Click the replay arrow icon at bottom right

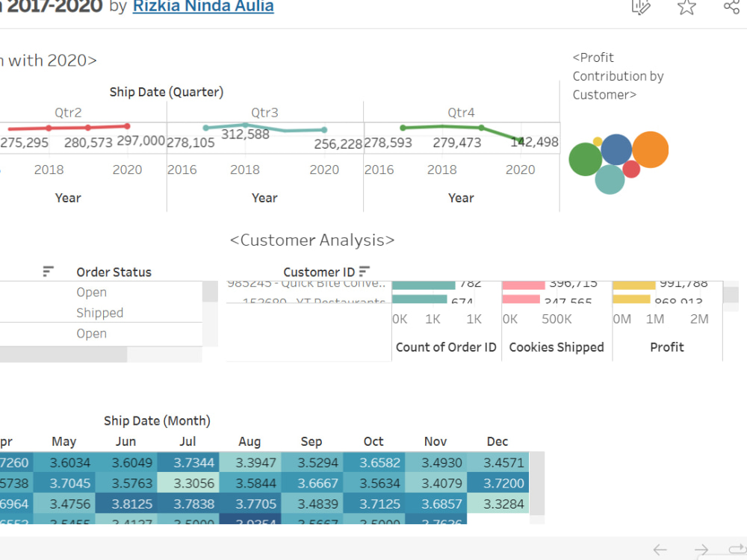pyautogui.click(x=738, y=549)
